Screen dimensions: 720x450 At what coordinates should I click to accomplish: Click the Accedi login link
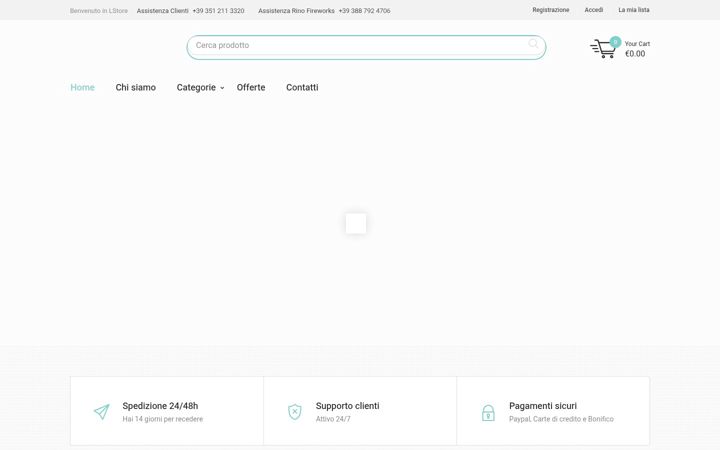(594, 10)
